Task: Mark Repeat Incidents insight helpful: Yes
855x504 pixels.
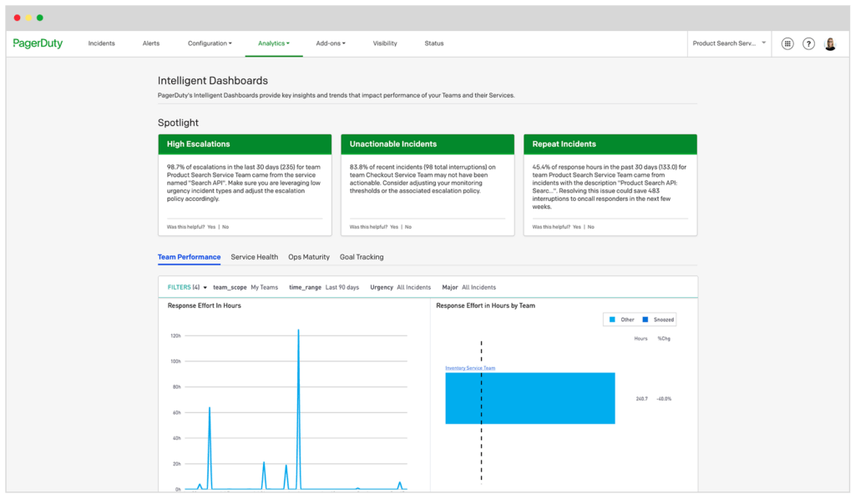Action: [576, 227]
